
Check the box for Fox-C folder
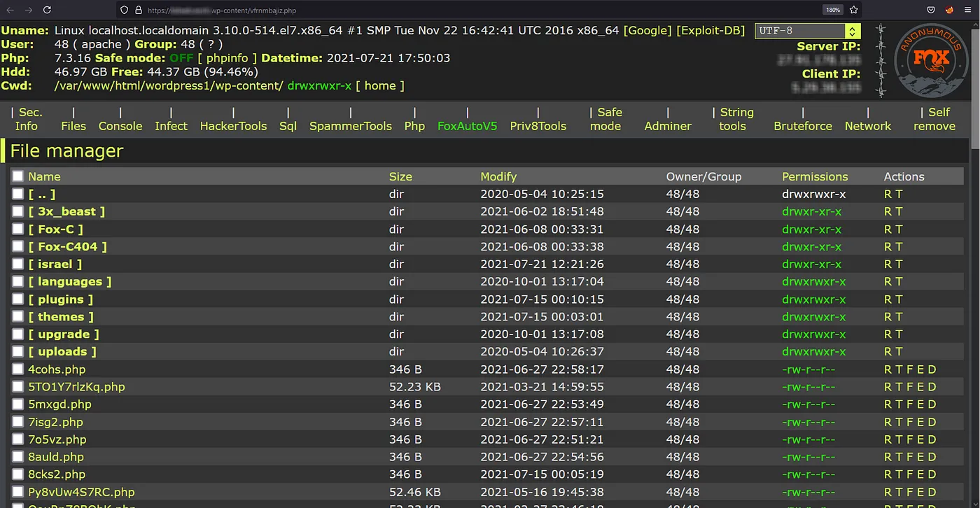click(17, 229)
